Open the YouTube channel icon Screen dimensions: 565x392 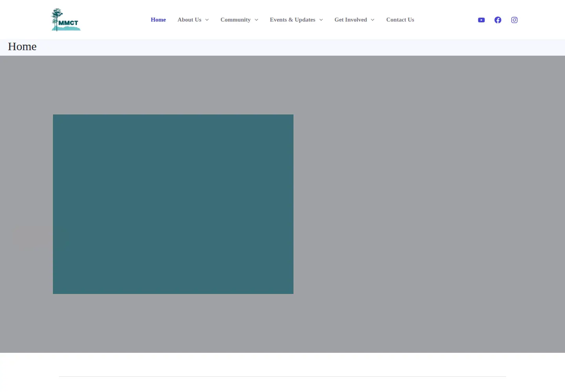pos(481,20)
